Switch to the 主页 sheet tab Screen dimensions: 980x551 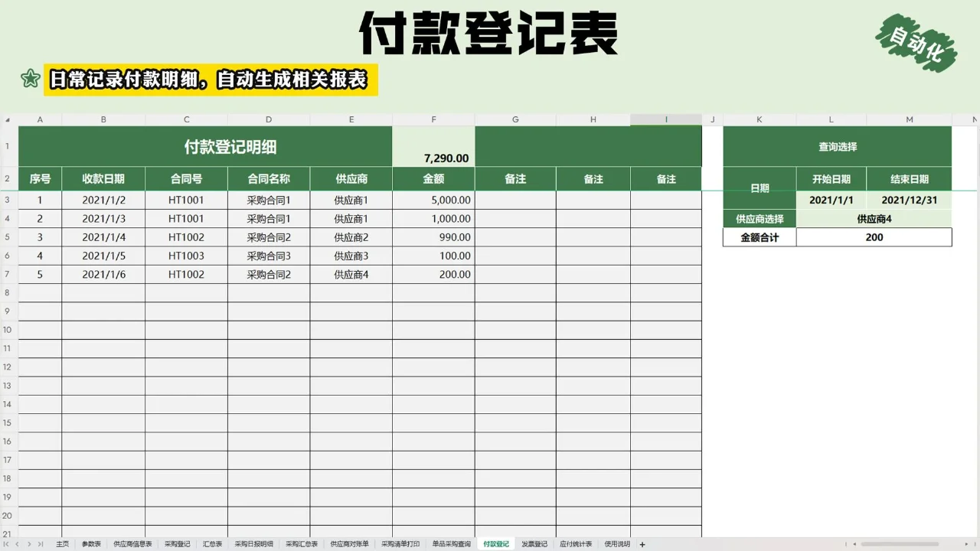tap(62, 543)
